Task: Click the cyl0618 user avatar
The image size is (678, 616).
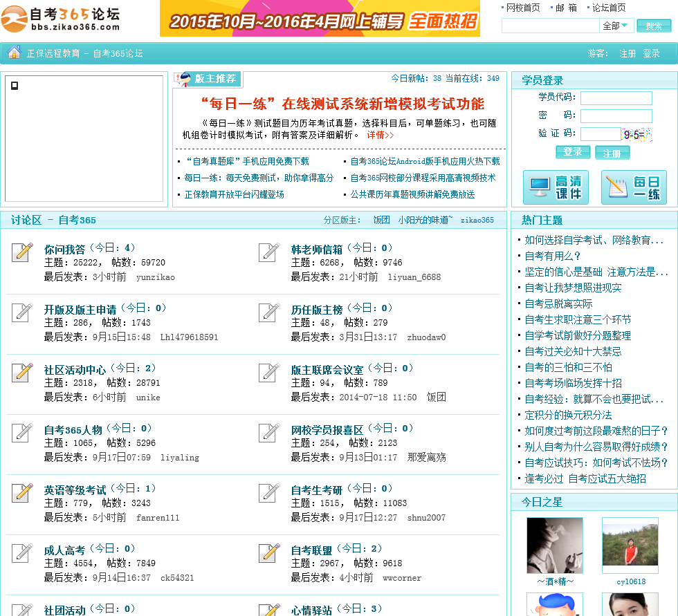Action: click(x=630, y=545)
